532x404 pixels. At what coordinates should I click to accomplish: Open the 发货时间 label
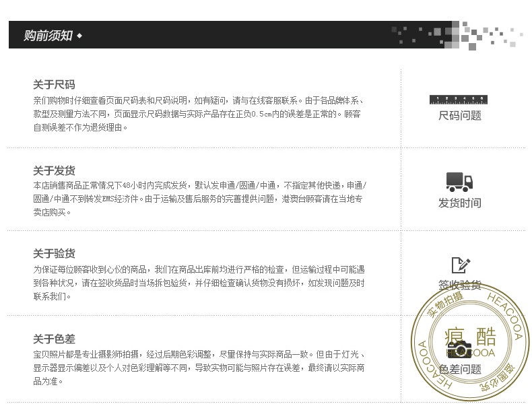(x=459, y=203)
